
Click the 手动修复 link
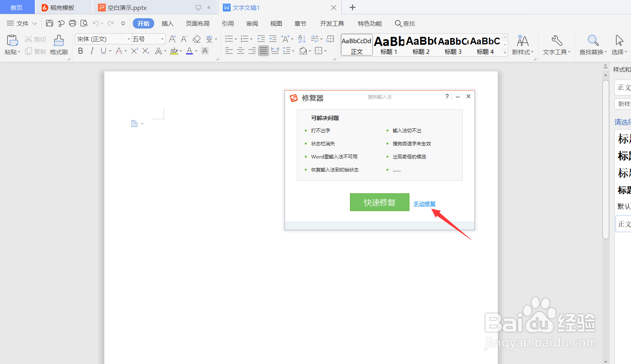point(424,204)
